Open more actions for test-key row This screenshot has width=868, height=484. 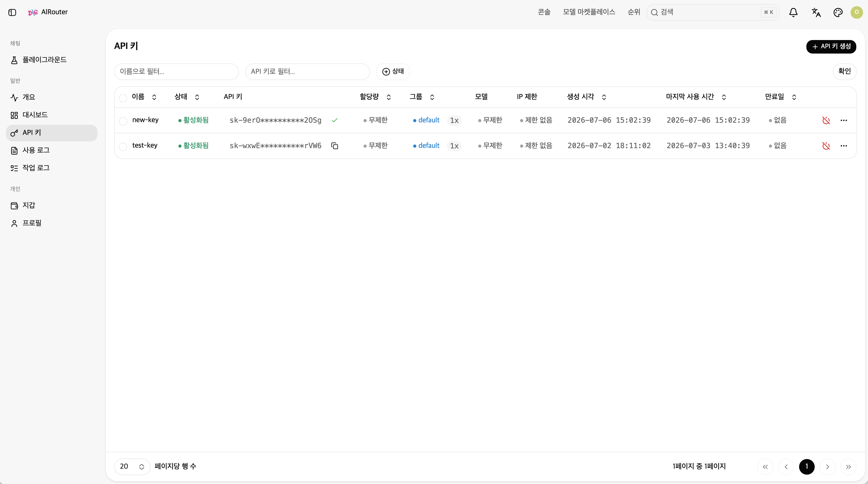tap(844, 146)
